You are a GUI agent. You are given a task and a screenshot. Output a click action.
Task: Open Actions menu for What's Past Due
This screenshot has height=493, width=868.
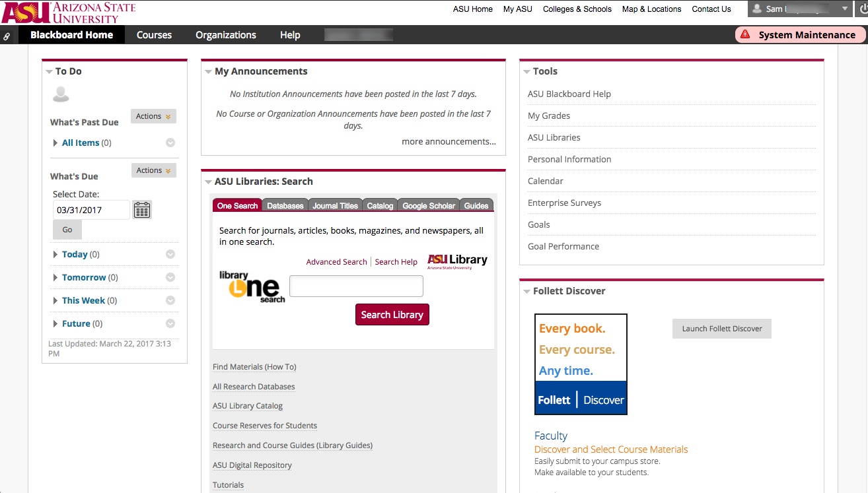click(153, 116)
